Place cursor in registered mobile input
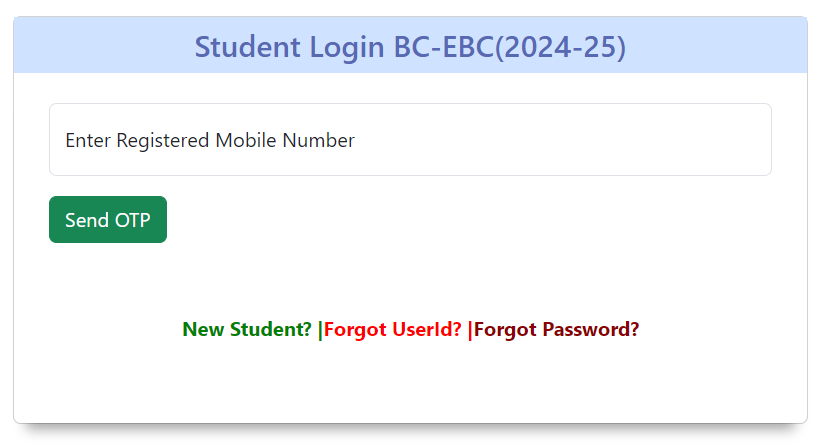The width and height of the screenshot is (822, 445). [x=410, y=140]
